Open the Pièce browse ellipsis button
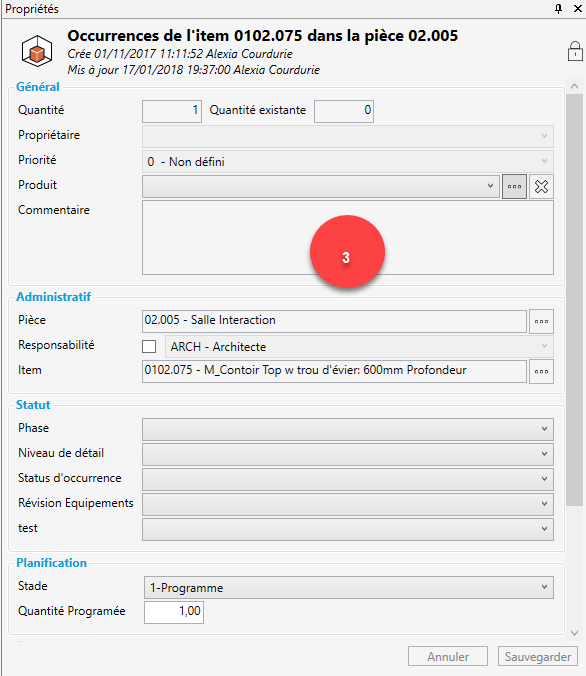Viewport: 586px width, 676px height. (x=541, y=321)
